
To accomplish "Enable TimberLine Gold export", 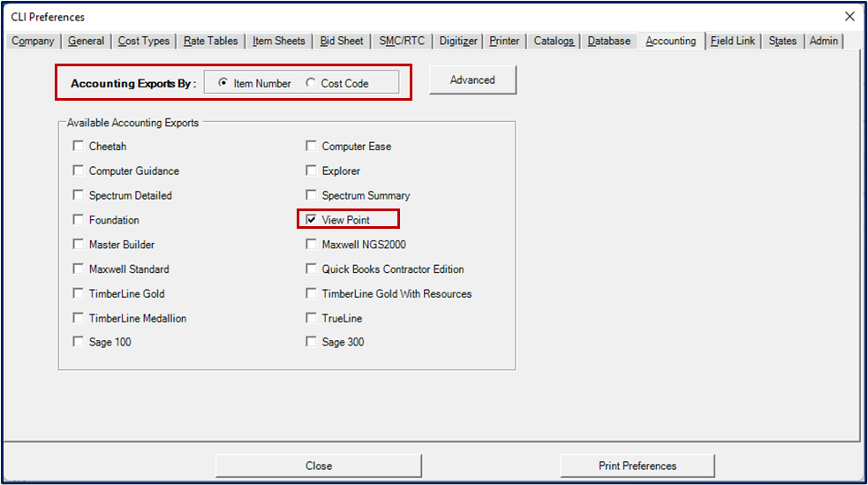I will (78, 293).
